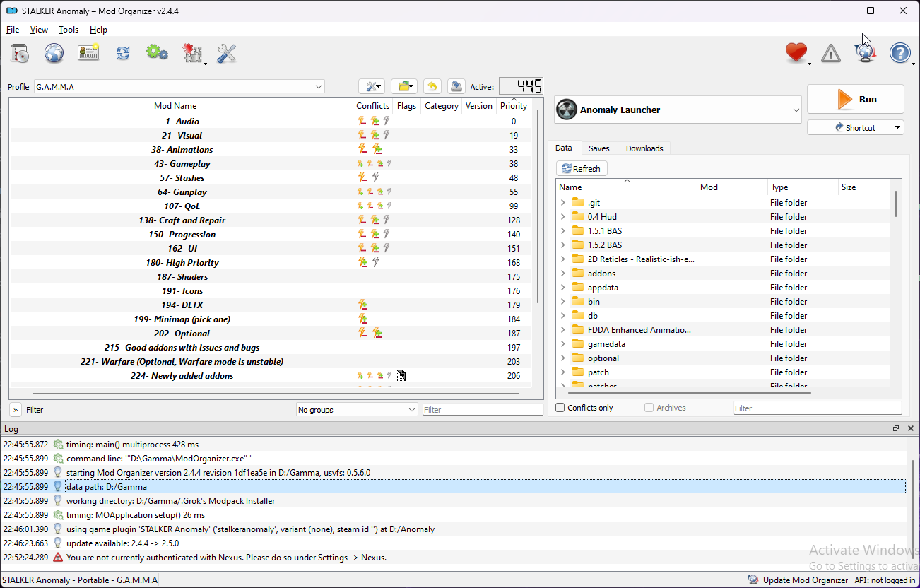Open executables configuration green gears icon

[157, 53]
